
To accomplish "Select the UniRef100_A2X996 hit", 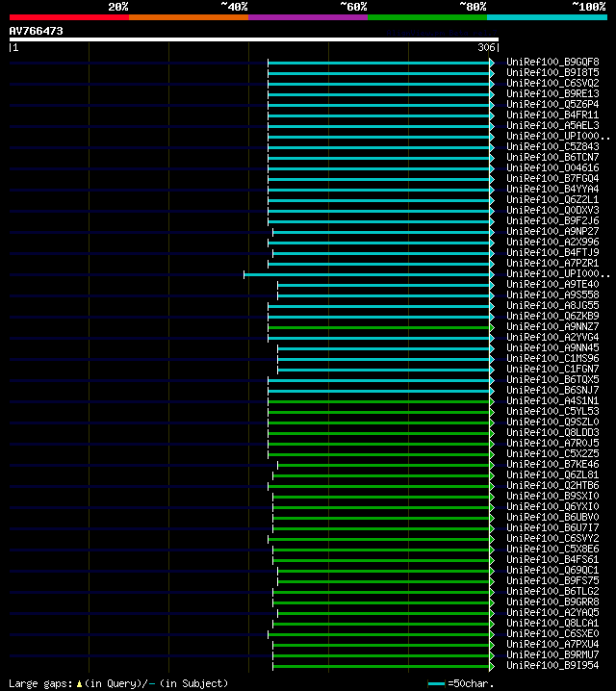I will (x=552, y=242).
